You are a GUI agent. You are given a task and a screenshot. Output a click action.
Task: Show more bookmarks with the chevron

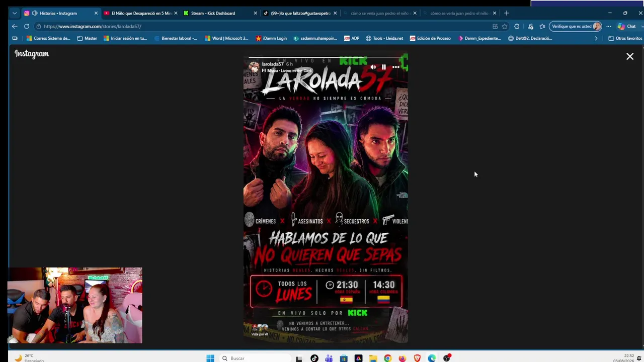[596, 38]
